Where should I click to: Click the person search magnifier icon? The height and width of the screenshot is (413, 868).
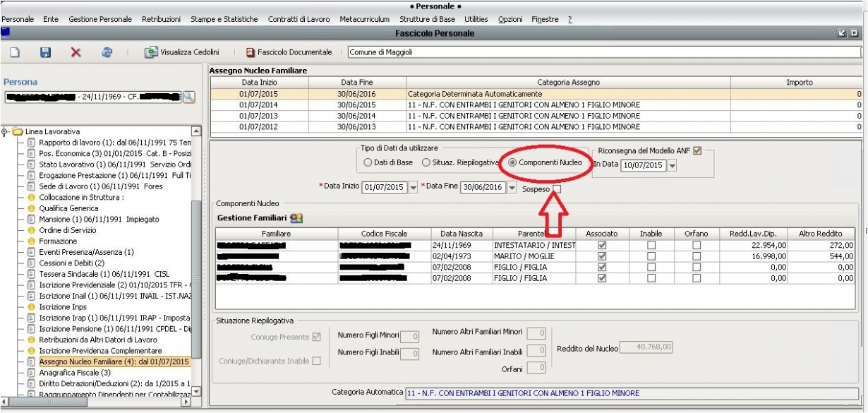click(x=188, y=97)
